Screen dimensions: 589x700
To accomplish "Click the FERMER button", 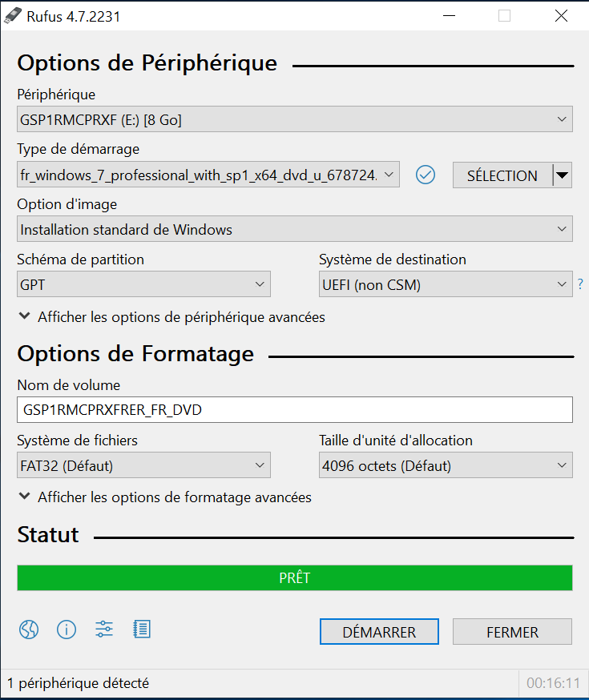I will point(512,632).
